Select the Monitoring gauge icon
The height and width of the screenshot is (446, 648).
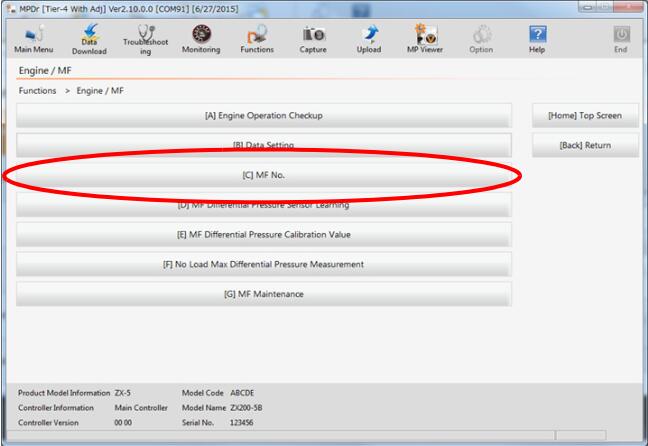(x=201, y=39)
